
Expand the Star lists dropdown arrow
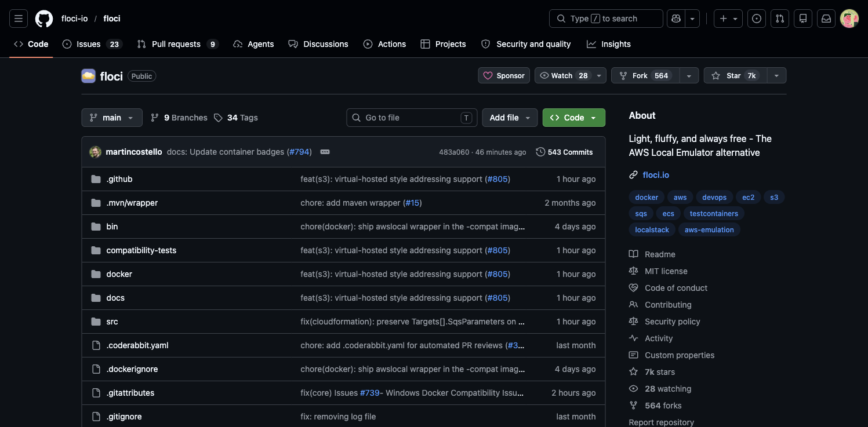click(x=776, y=76)
